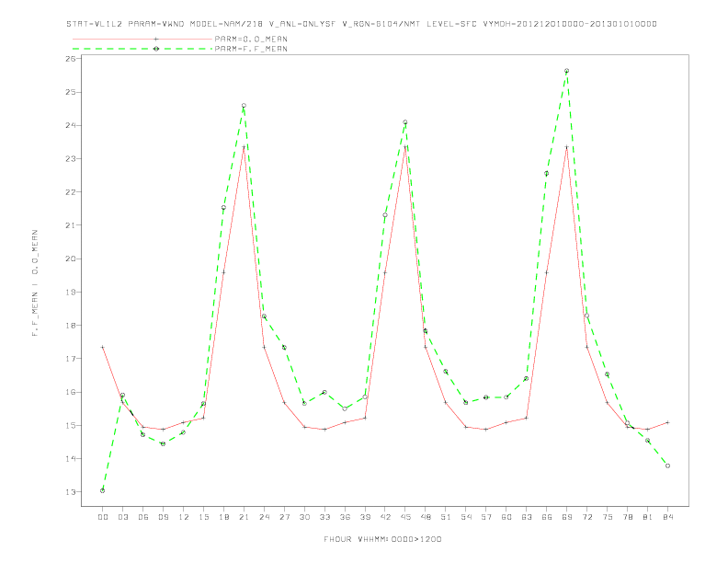Click green F_MEAN peak marker at hour 69
This screenshot has width=728, height=563.
point(566,71)
